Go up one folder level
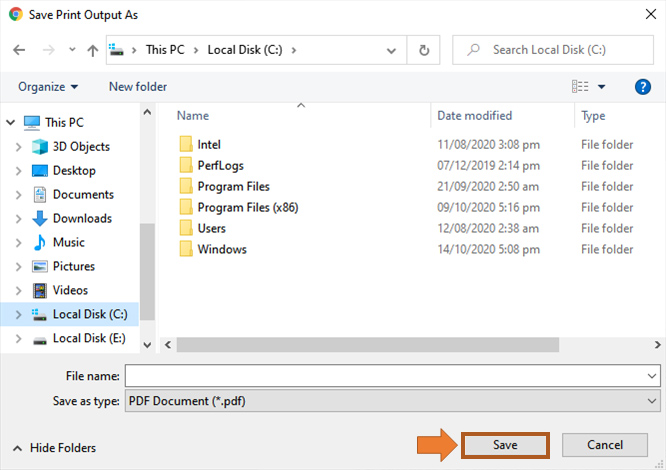This screenshot has width=666, height=470. click(x=93, y=51)
